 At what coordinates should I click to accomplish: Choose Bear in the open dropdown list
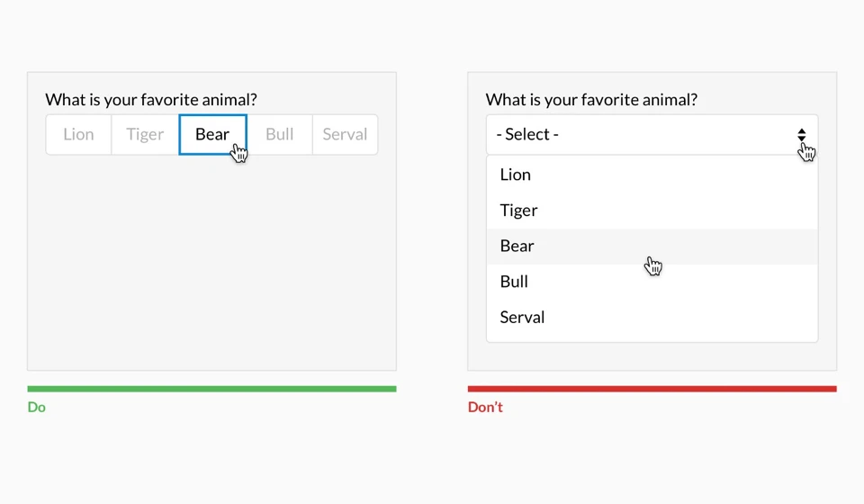(x=517, y=246)
